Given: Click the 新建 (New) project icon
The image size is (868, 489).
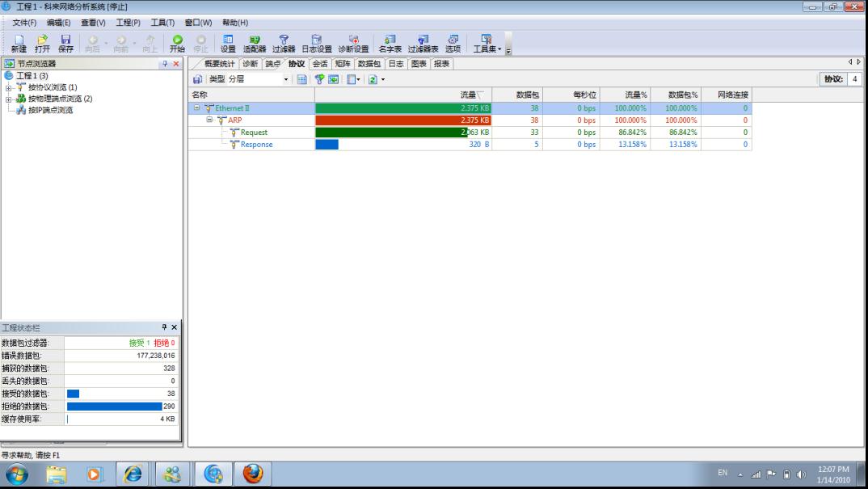Looking at the screenshot, I should click(19, 44).
